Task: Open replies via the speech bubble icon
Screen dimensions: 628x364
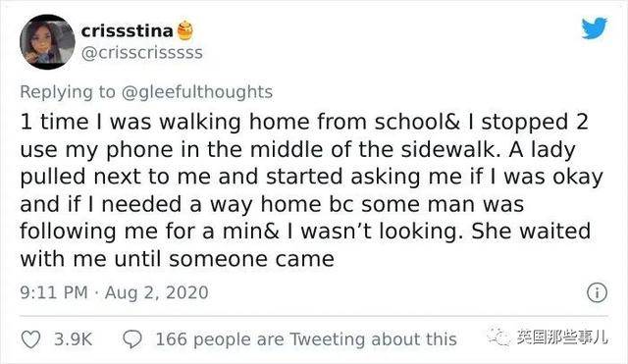Action: 131,339
